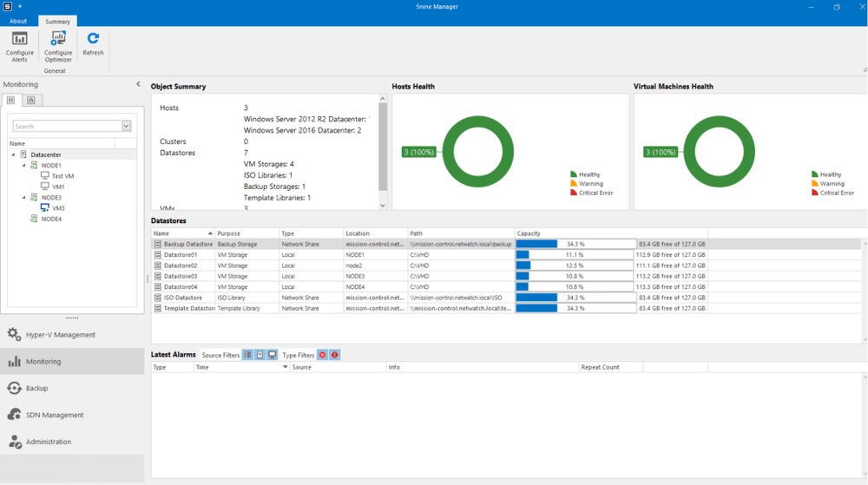The image size is (868, 485).
Task: Open Hyper-V Management section
Action: [x=72, y=335]
